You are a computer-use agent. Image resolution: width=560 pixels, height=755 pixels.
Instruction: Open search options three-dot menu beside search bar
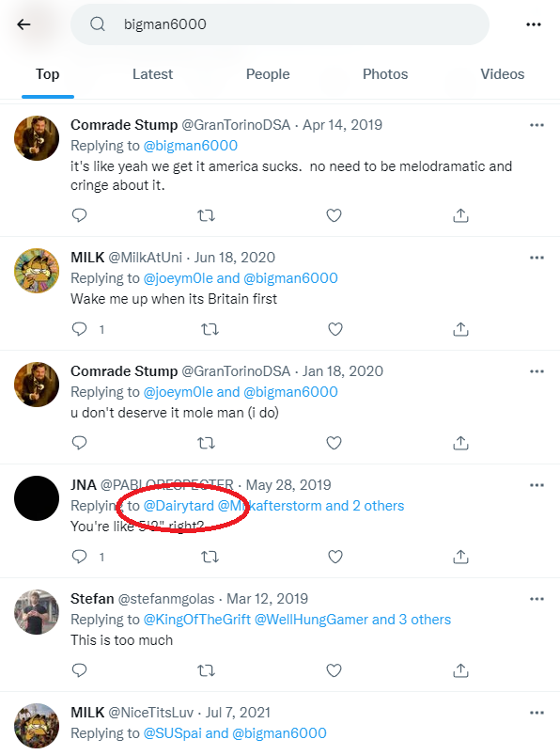point(534,24)
